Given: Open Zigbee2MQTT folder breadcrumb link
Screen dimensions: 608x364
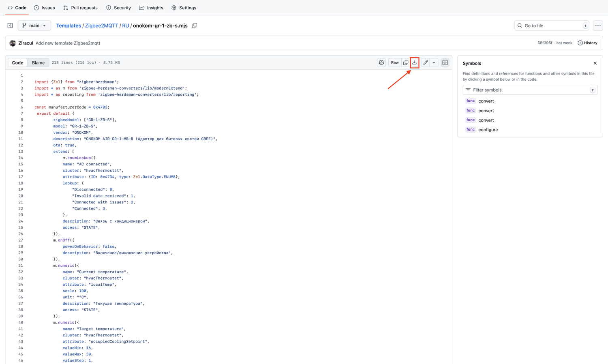Looking at the screenshot, I should pyautogui.click(x=101, y=26).
